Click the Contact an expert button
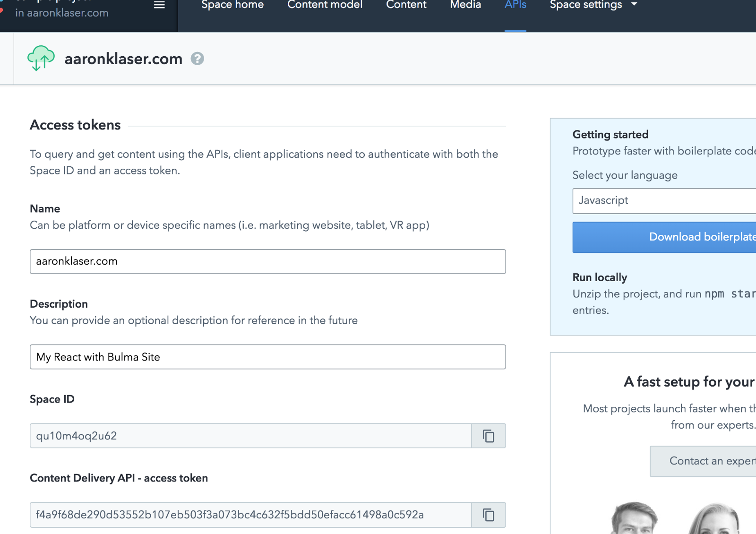 (x=703, y=461)
